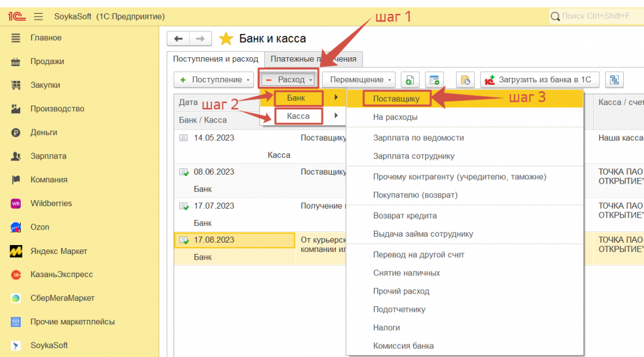Click Загрузить из банка в 1С button
Screen dimensions: 644x357
coord(540,80)
